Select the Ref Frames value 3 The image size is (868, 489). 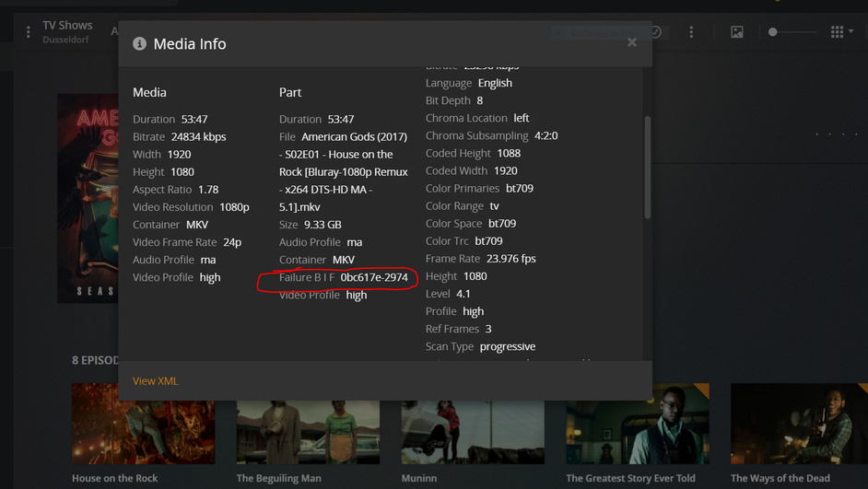[x=488, y=329]
